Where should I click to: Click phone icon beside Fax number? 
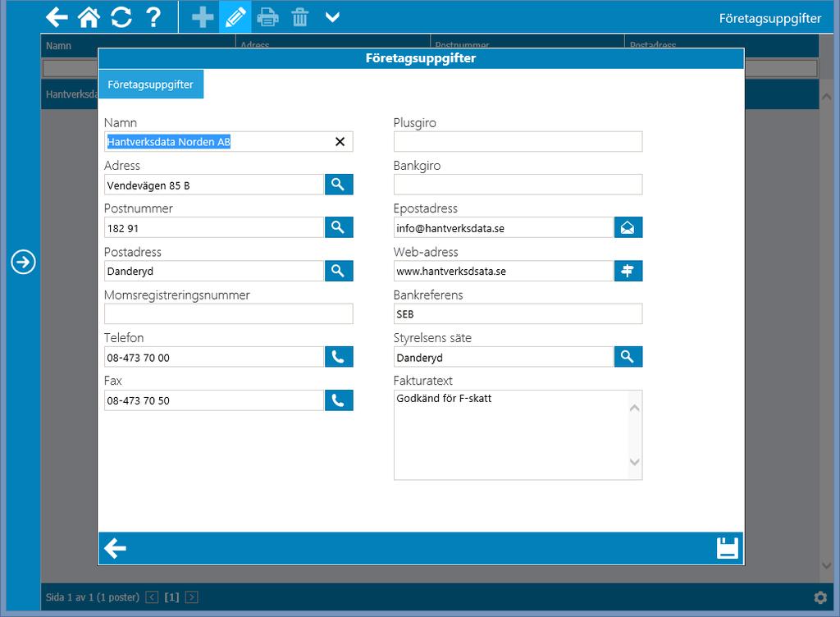pyautogui.click(x=339, y=400)
